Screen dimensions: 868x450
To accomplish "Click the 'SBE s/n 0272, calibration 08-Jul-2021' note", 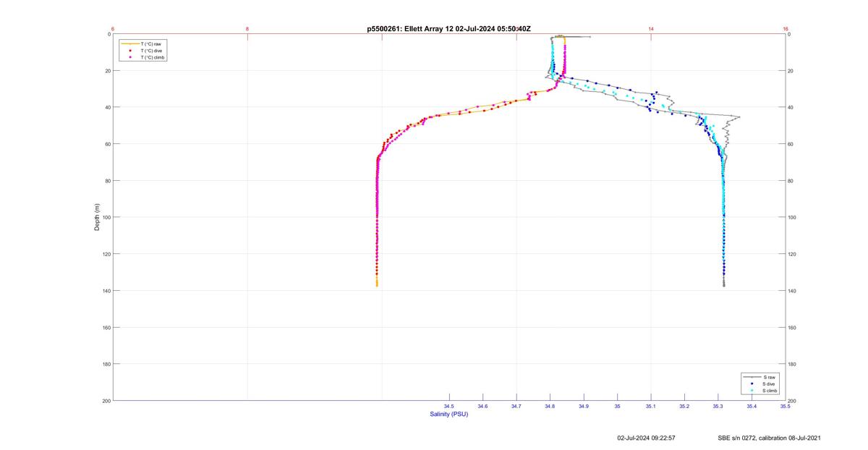I will coord(769,438).
